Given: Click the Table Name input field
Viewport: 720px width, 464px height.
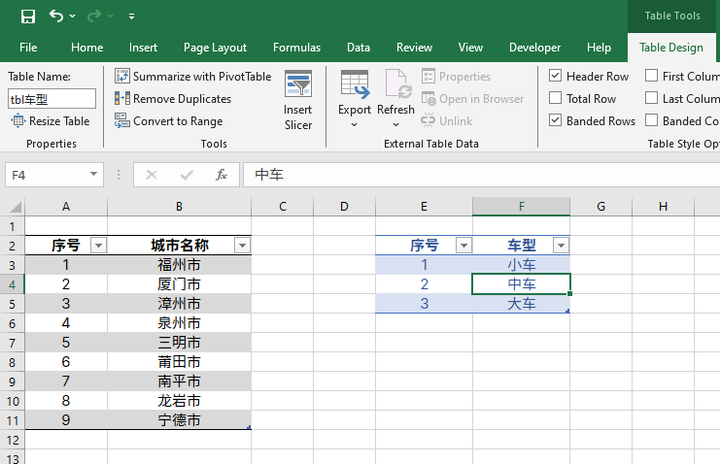Looking at the screenshot, I should click(x=52, y=99).
